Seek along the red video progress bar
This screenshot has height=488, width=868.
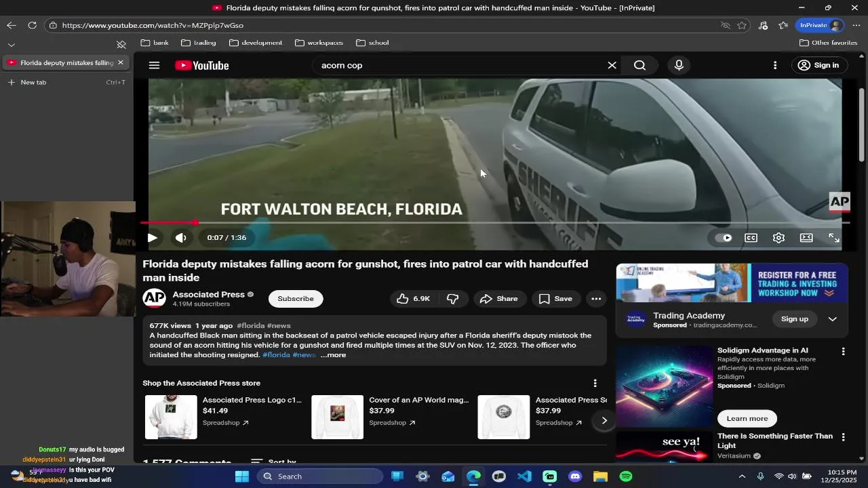point(495,222)
